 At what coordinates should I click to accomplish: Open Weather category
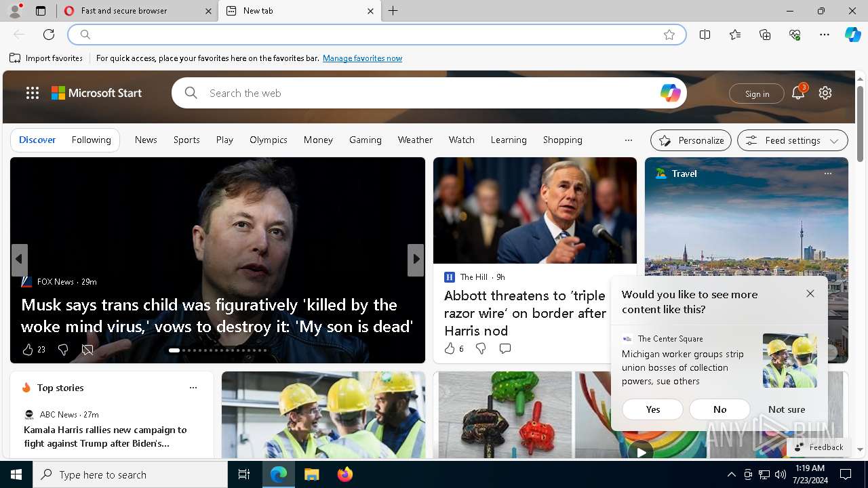coord(415,140)
